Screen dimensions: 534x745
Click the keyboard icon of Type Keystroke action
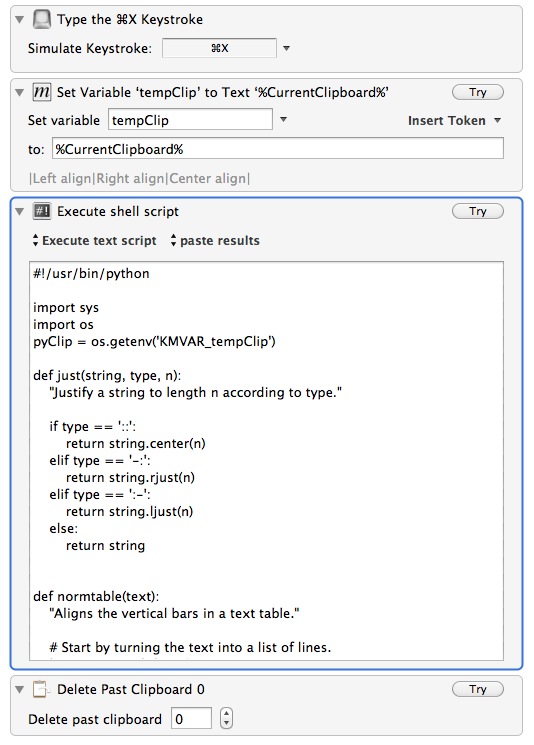[42, 19]
